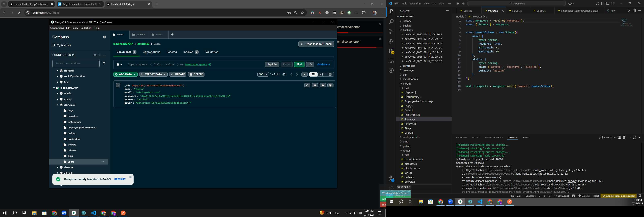Viewport: 644px width, 217px height.
Task: Open server.js editor tab in VS Code
Action: [517, 11]
